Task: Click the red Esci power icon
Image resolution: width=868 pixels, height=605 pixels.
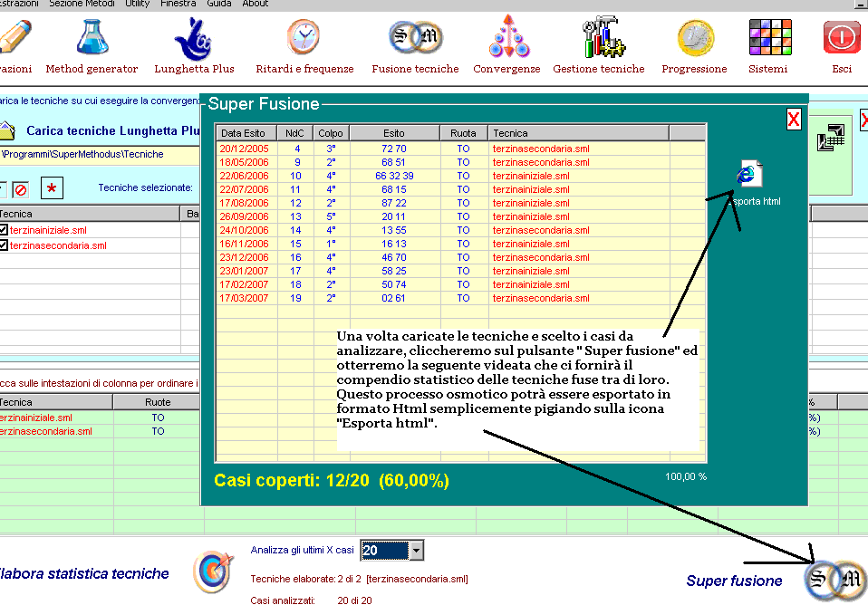Action: click(842, 37)
